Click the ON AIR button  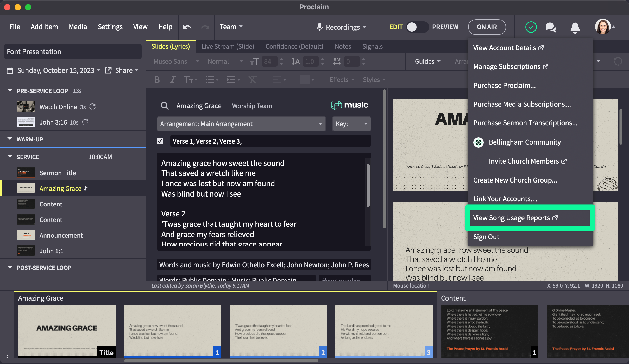(487, 27)
